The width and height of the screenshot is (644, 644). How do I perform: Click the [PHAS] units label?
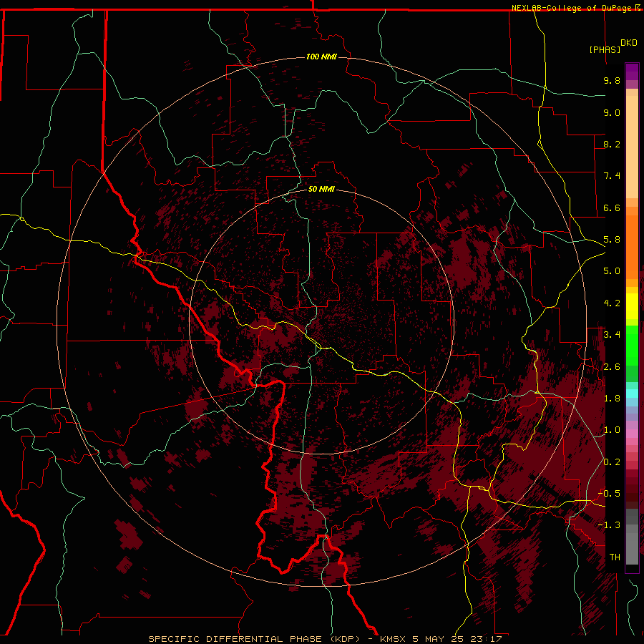pos(605,49)
